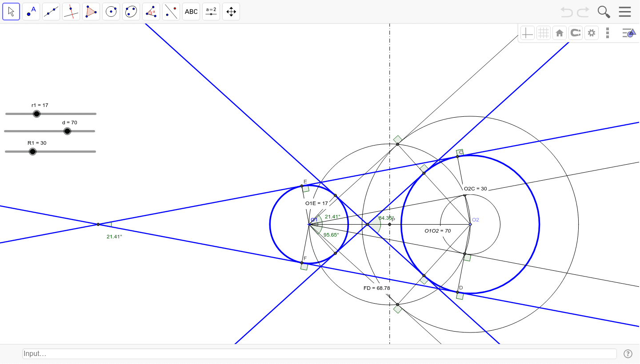Open the style bar more options
Screen dimensions: 640x364
click(x=608, y=33)
